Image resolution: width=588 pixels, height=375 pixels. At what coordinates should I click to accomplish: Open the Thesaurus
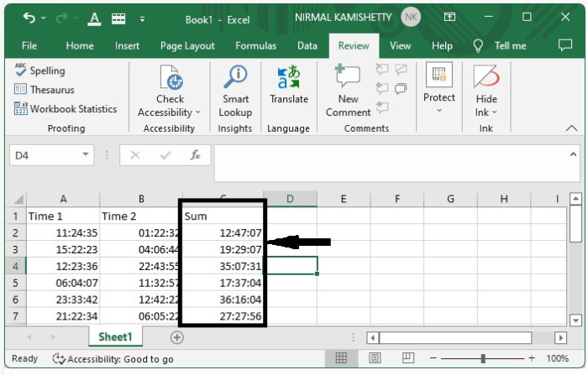45,90
